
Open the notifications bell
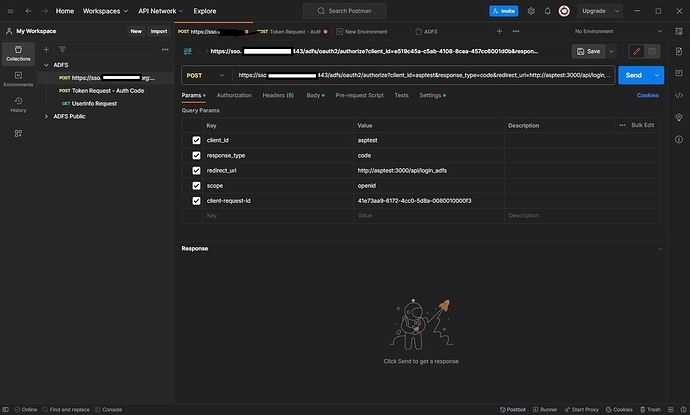547,11
